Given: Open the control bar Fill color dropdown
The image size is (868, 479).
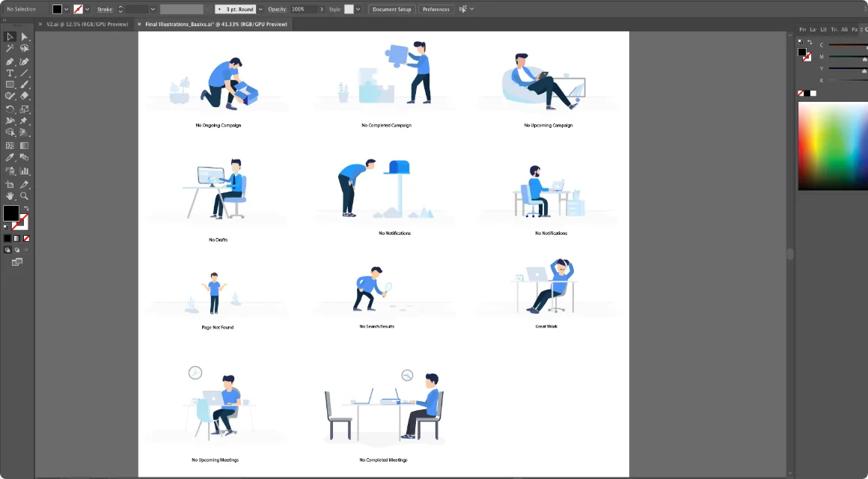Looking at the screenshot, I should (67, 10).
